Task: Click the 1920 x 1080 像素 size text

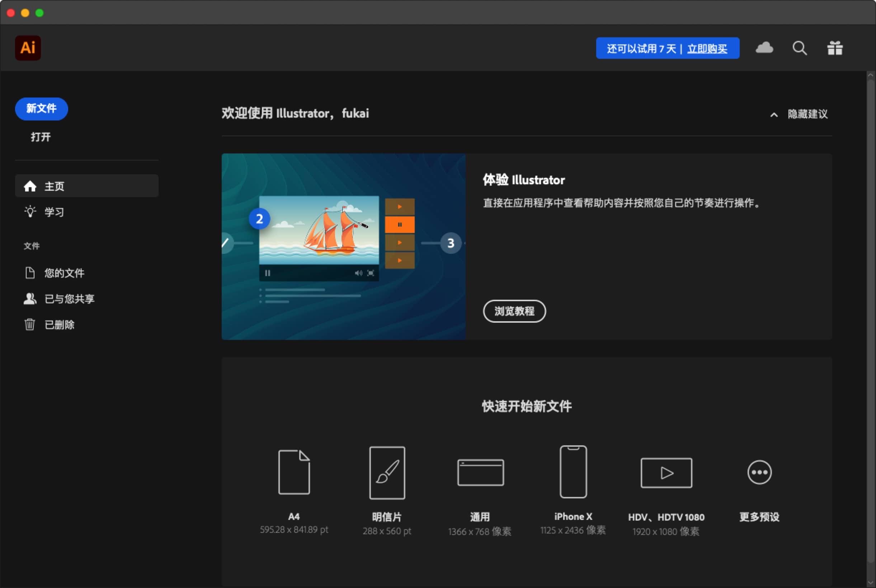Action: 666,531
